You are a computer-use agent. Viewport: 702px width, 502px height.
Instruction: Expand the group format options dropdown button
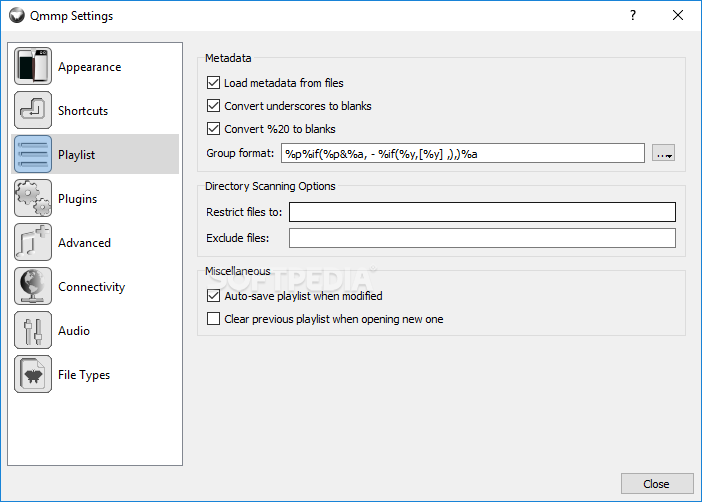(x=663, y=153)
